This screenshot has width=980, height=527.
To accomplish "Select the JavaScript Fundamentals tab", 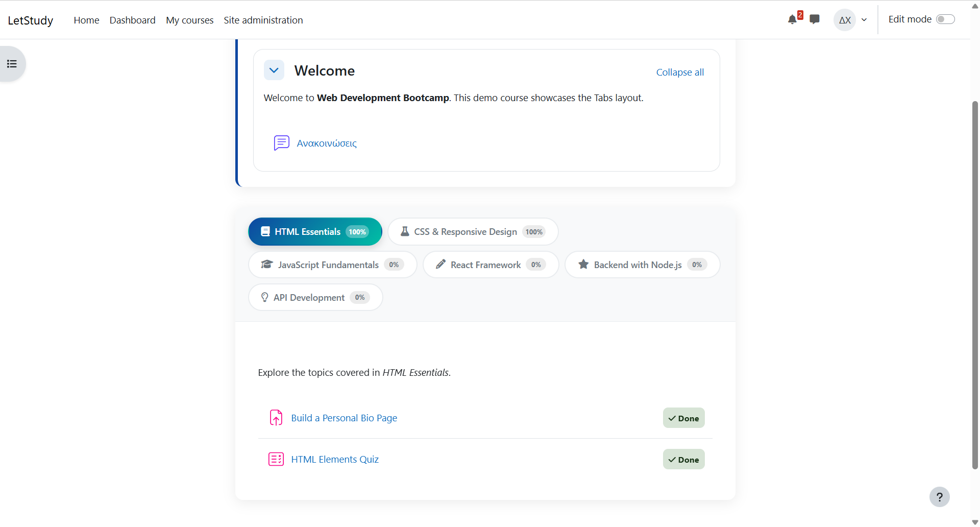I will pyautogui.click(x=332, y=265).
